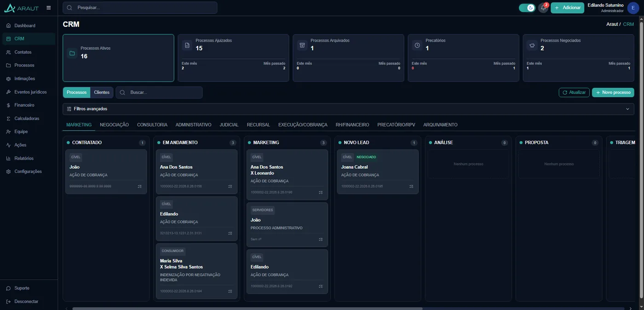This screenshot has height=310, width=644.
Task: Open checklist icon on João contratado card
Action: [139, 186]
